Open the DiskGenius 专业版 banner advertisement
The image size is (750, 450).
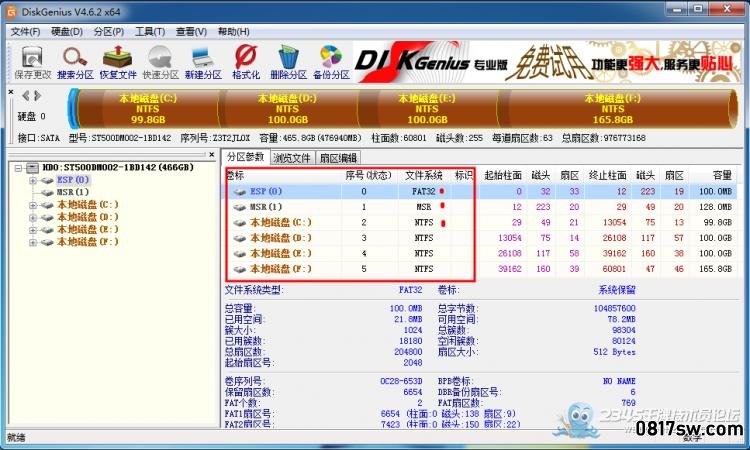pyautogui.click(x=546, y=62)
